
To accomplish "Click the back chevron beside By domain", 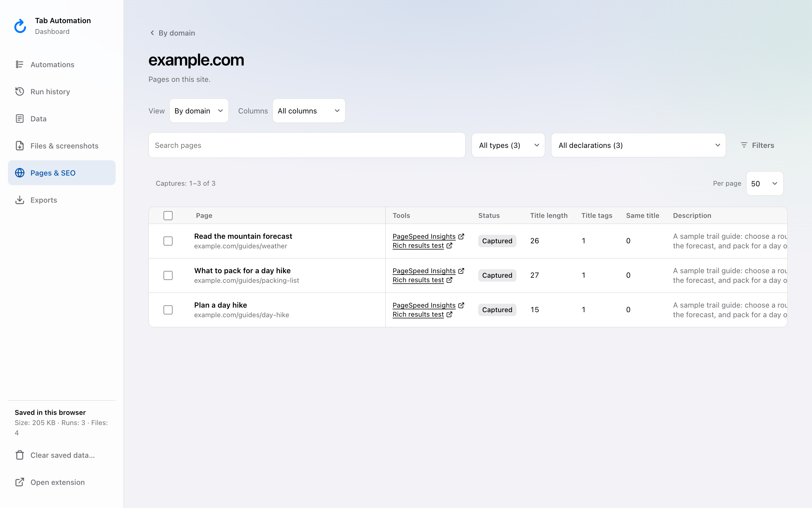I will pyautogui.click(x=152, y=32).
